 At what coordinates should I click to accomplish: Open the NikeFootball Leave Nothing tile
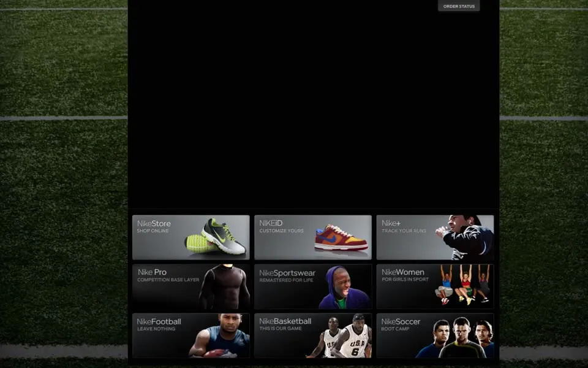click(x=191, y=335)
